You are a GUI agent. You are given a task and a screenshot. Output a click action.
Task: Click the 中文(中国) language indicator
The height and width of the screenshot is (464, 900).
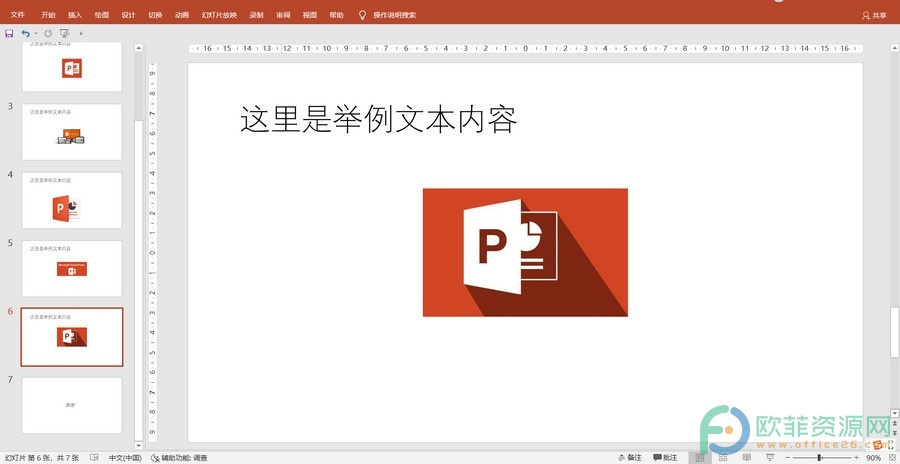tap(125, 458)
